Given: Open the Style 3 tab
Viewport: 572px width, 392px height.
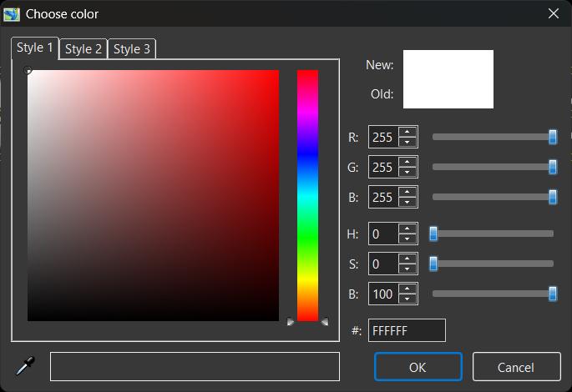Looking at the screenshot, I should (x=132, y=49).
